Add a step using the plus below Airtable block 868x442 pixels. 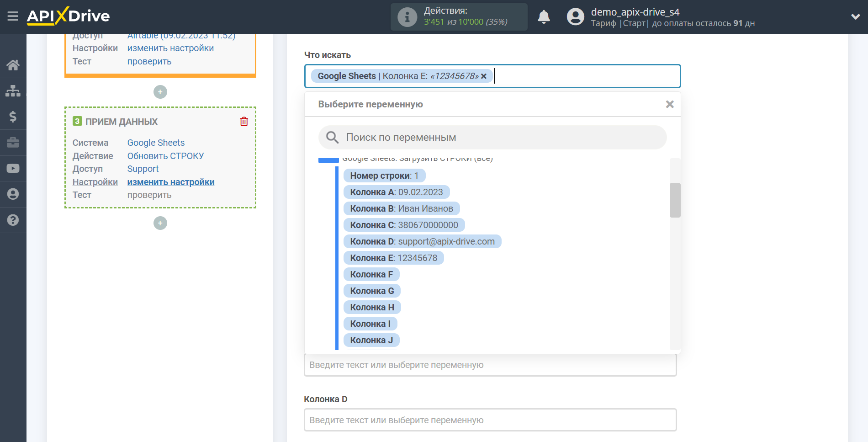[160, 92]
